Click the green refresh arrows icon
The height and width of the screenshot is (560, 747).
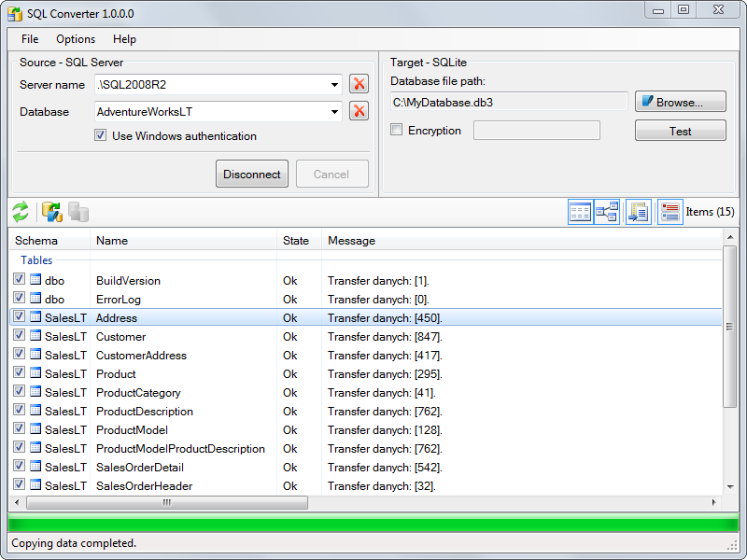click(21, 212)
